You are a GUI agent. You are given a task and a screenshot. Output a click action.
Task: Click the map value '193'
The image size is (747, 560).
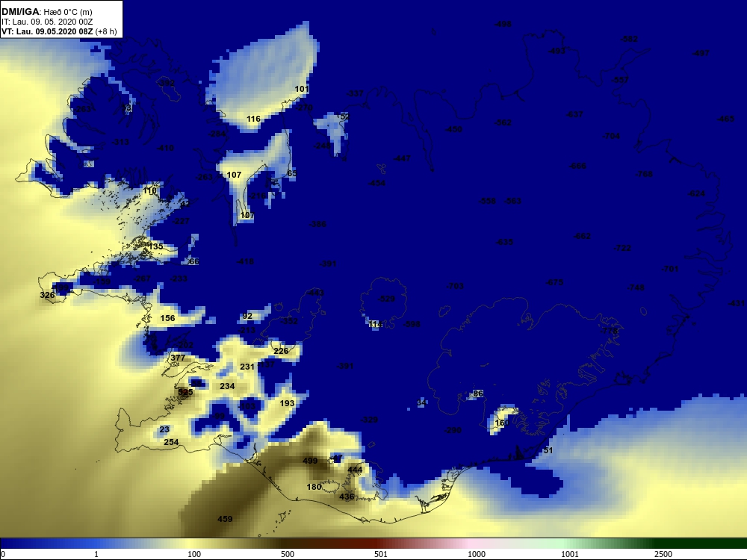pyautogui.click(x=287, y=403)
